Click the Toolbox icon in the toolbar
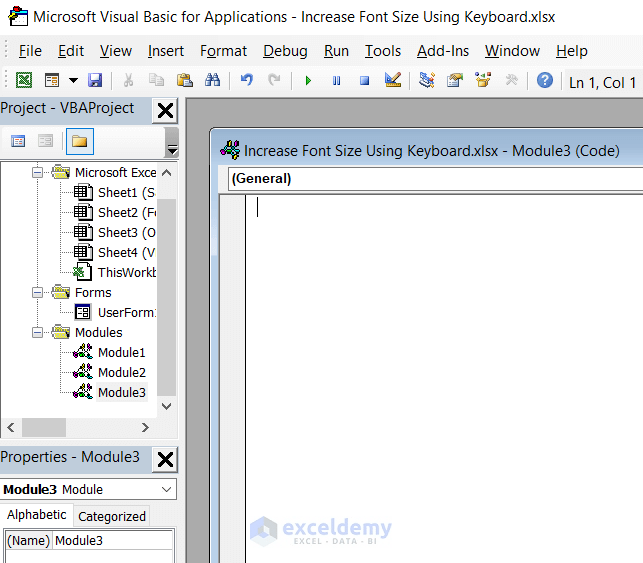Viewport: 643px width, 563px height. [x=511, y=80]
